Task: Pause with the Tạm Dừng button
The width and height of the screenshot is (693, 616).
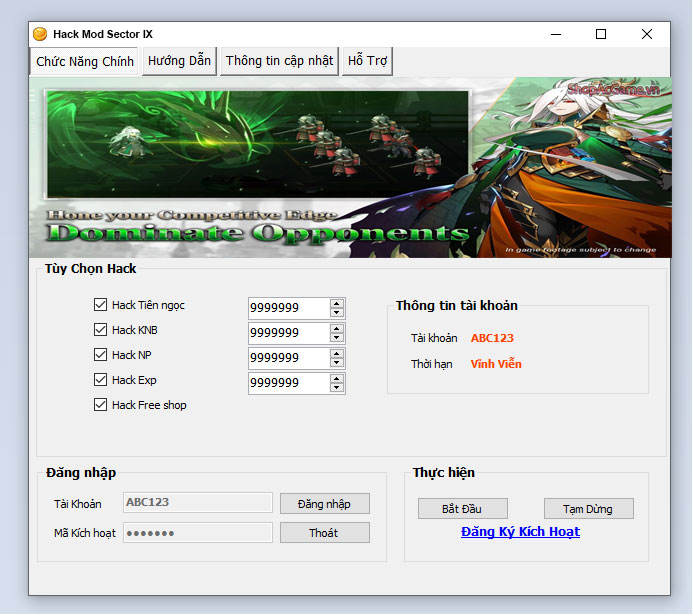Action: tap(589, 509)
